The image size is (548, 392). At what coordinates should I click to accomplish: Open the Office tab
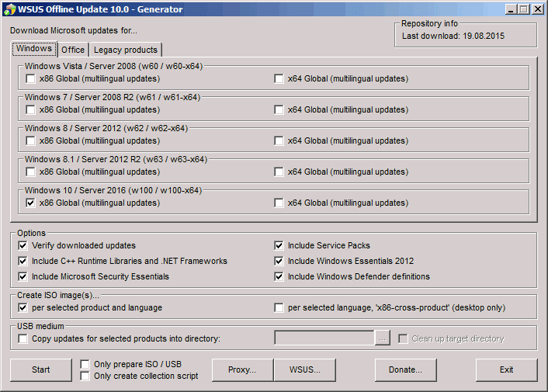pyautogui.click(x=73, y=50)
